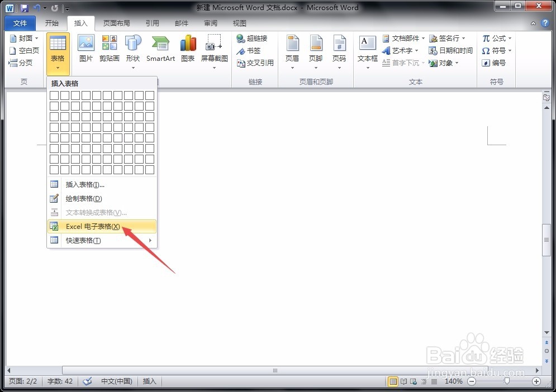Click the redo icon in title bar
556x392 pixels.
pyautogui.click(x=55, y=8)
